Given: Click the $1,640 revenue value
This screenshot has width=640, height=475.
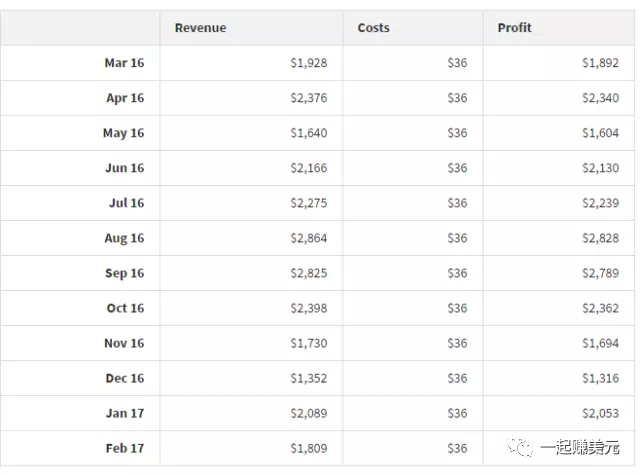Looking at the screenshot, I should (x=308, y=133).
